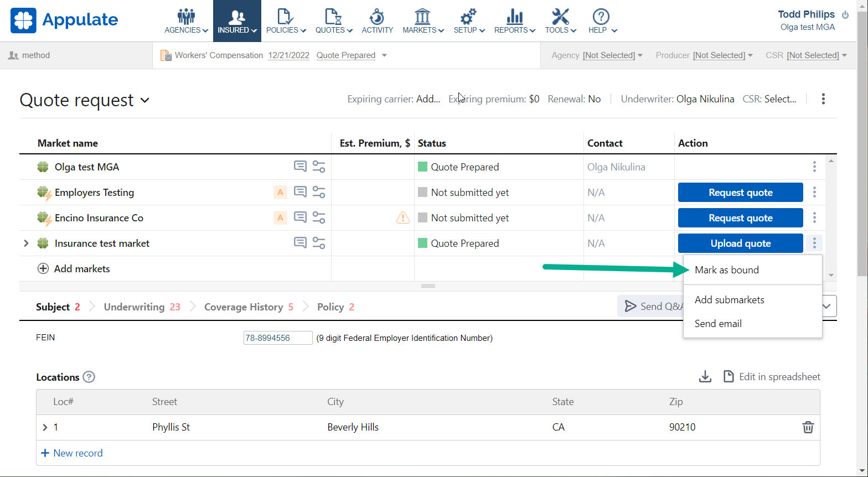Viewport: 868px width, 477px height.
Task: Click the Locations help question icon
Action: [89, 377]
